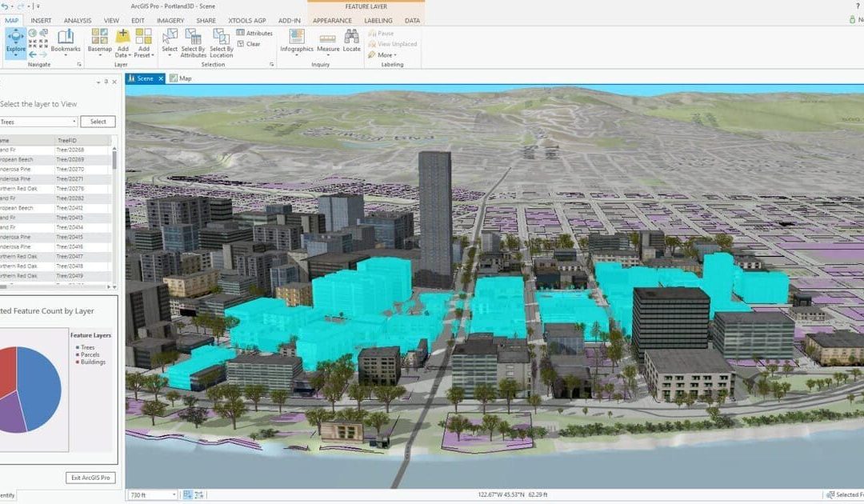Image resolution: width=864 pixels, height=504 pixels.
Task: Click the Add Preset icon
Action: pos(143,36)
